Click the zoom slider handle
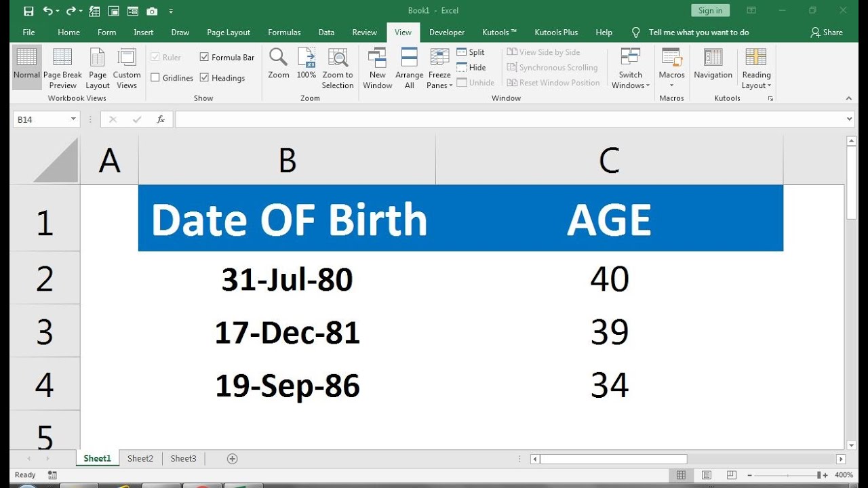The image size is (868, 488). (818, 475)
